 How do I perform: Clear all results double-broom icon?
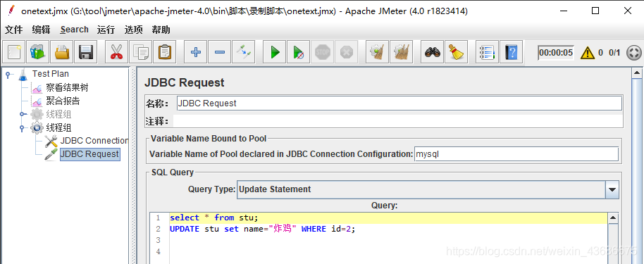[x=402, y=52]
